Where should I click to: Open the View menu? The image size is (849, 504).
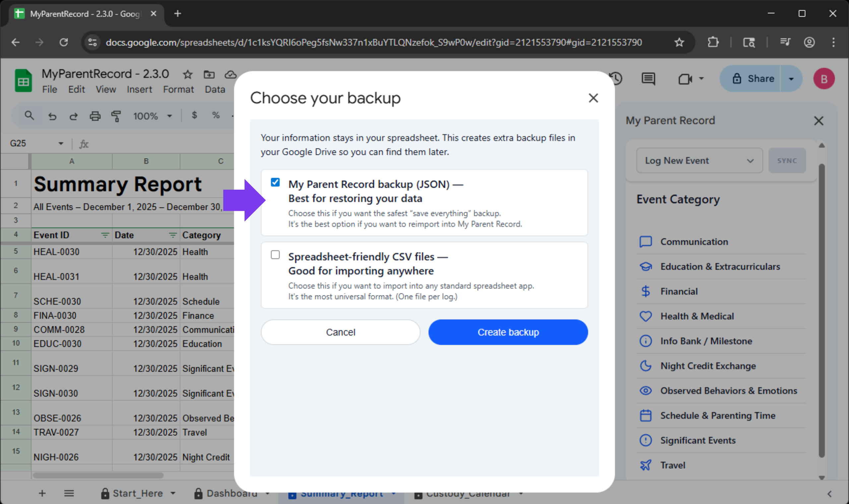click(x=105, y=89)
